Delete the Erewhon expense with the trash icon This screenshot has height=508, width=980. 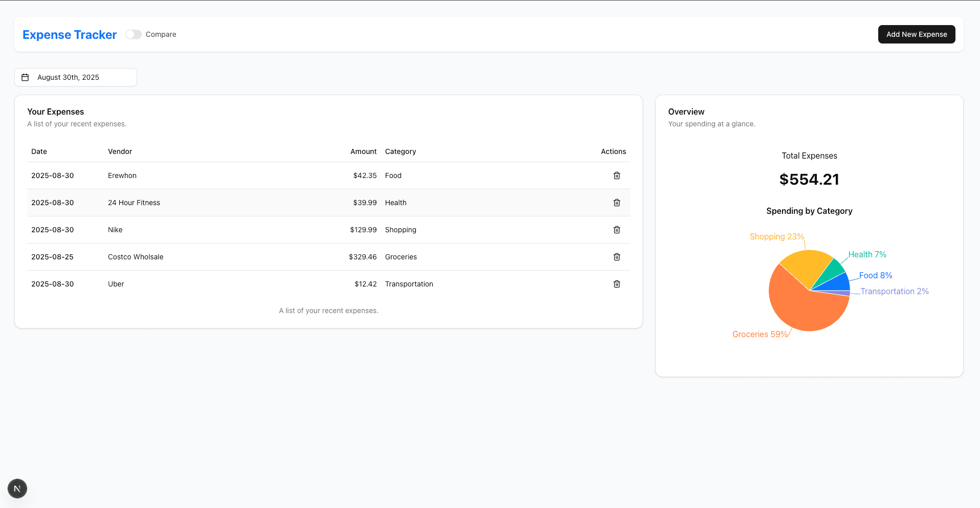[616, 175]
